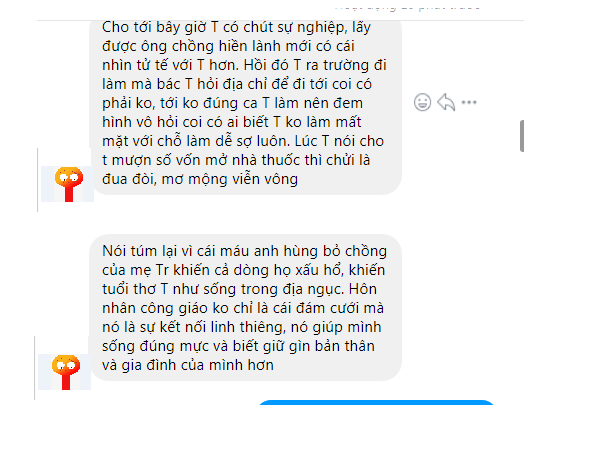Viewport: 614px width, 460px height.
Task: Click the text 'và gia đình của mình hơn'
Action: pyautogui.click(x=188, y=365)
